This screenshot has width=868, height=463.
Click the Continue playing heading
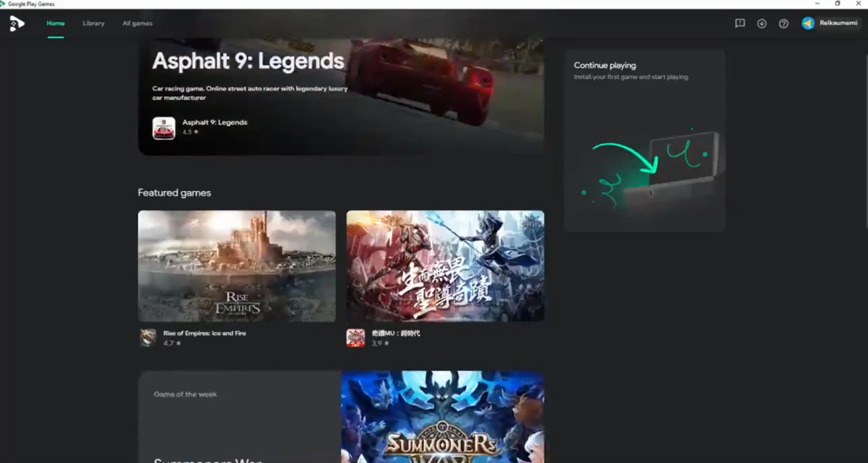click(604, 65)
